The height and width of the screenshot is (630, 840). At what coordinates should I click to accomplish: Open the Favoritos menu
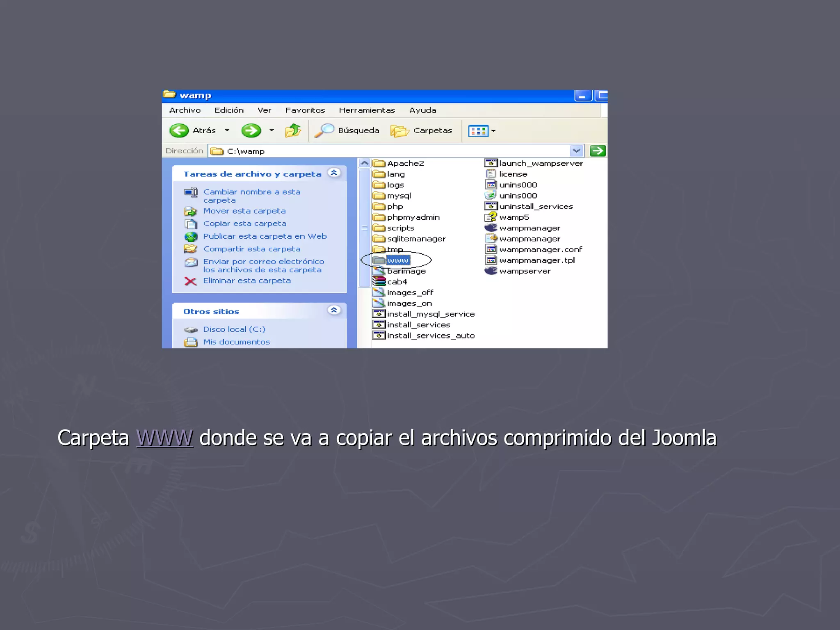305,110
